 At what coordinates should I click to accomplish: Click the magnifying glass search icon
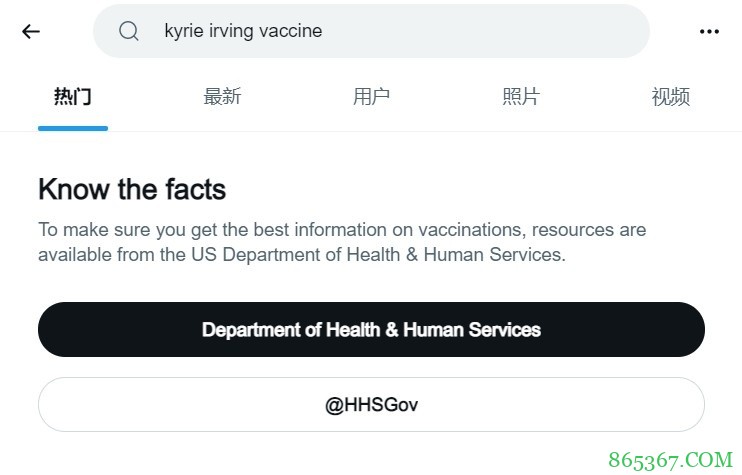click(x=128, y=31)
